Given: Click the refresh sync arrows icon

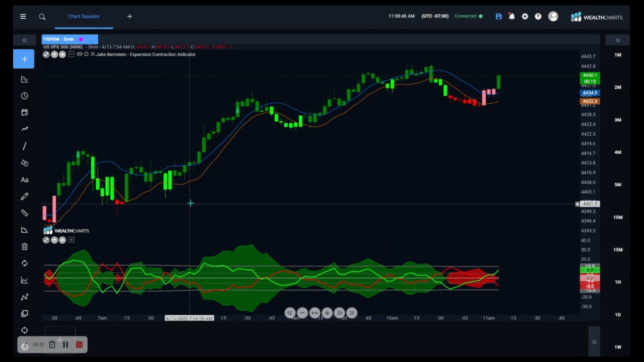Looking at the screenshot, I should (24, 263).
